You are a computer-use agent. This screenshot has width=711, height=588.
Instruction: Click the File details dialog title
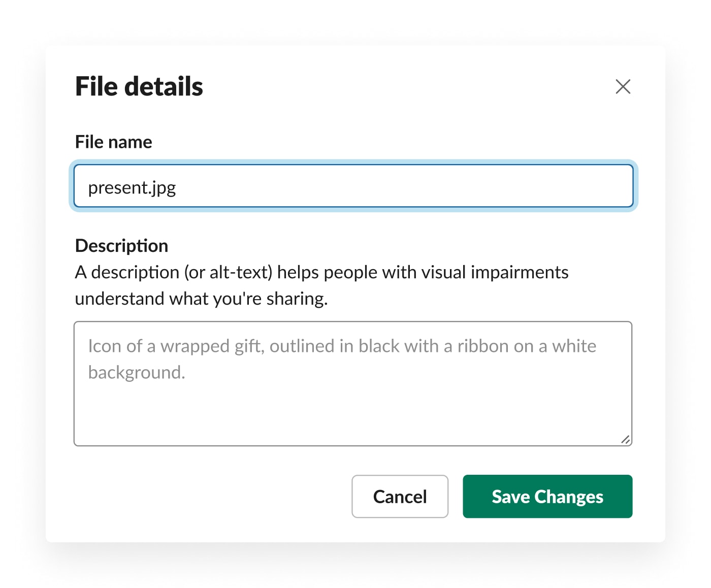(139, 86)
